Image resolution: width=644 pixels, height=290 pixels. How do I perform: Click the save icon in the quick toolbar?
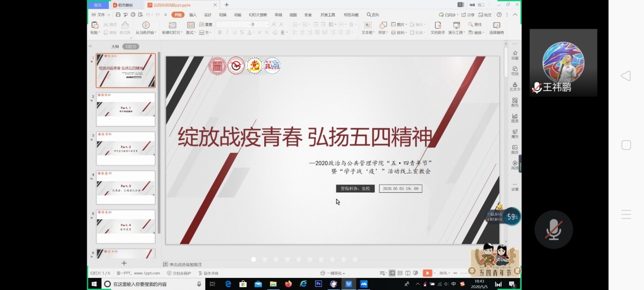click(x=118, y=15)
